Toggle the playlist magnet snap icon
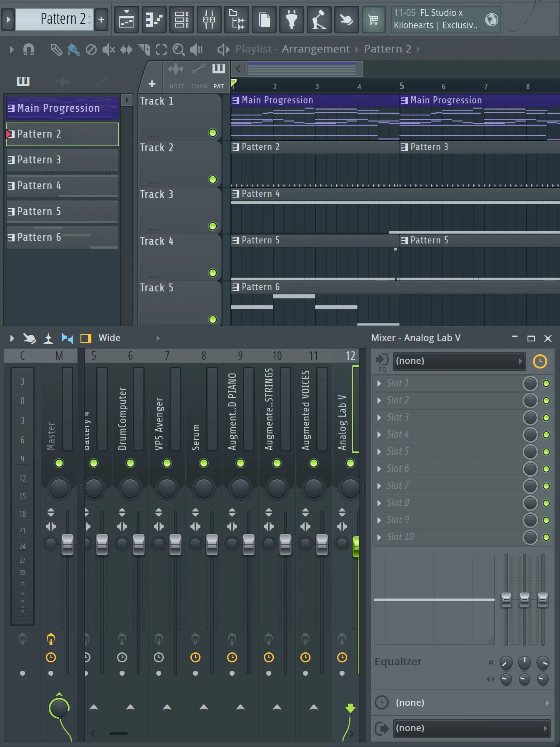Screen dimensions: 560x747 tap(29, 50)
